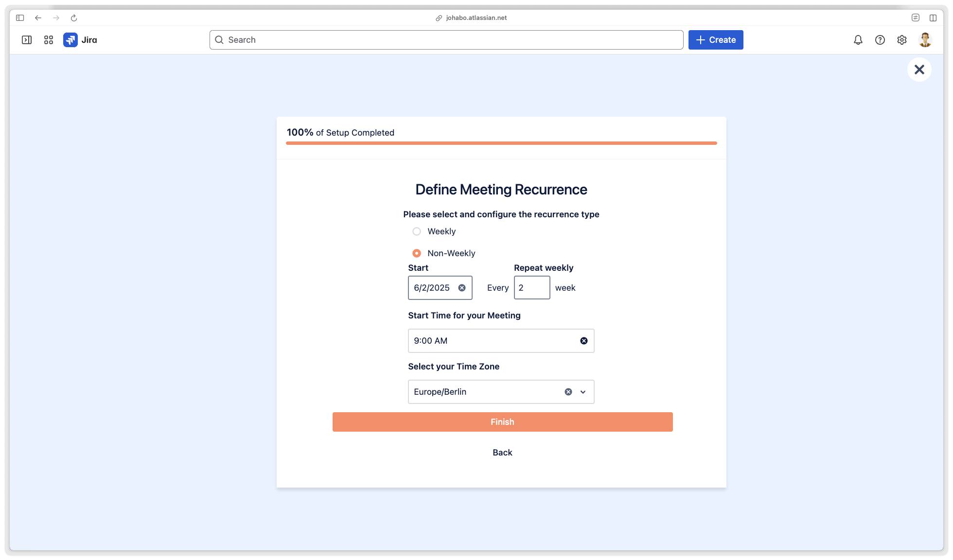Select the Non-Weekly recurrence option
This screenshot has height=560, width=953.
417,253
